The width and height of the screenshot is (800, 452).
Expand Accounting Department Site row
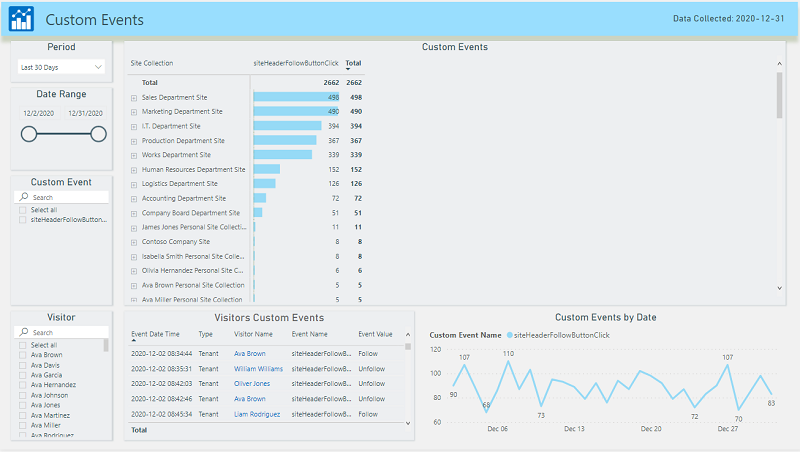point(134,198)
